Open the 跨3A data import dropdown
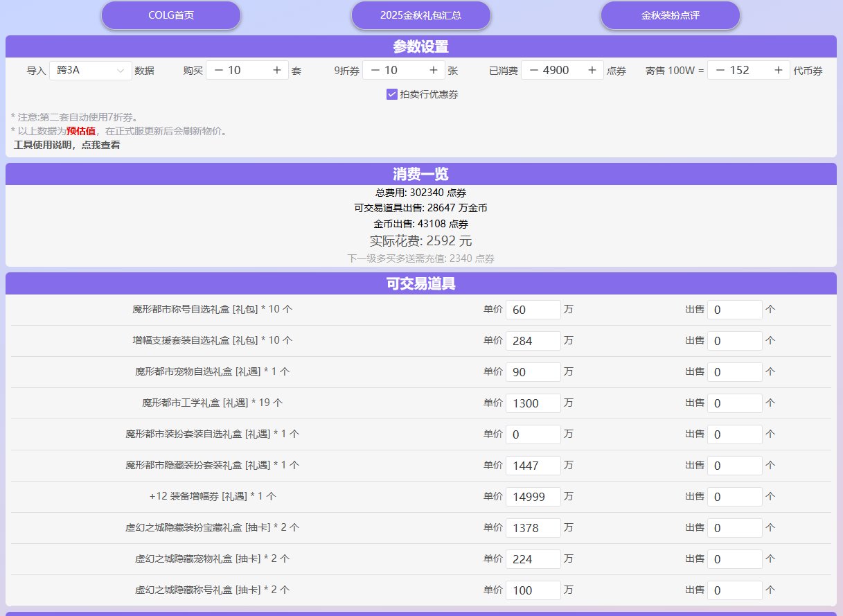The width and height of the screenshot is (843, 616). coord(90,71)
